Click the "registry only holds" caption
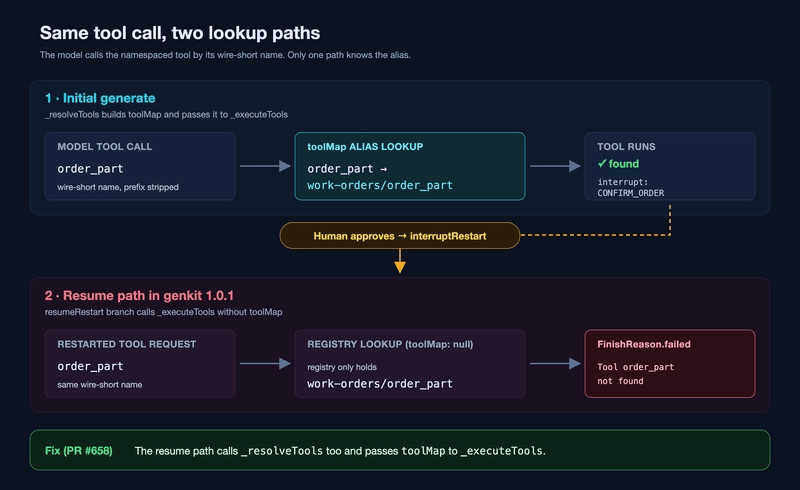This screenshot has width=800, height=490. click(x=342, y=367)
